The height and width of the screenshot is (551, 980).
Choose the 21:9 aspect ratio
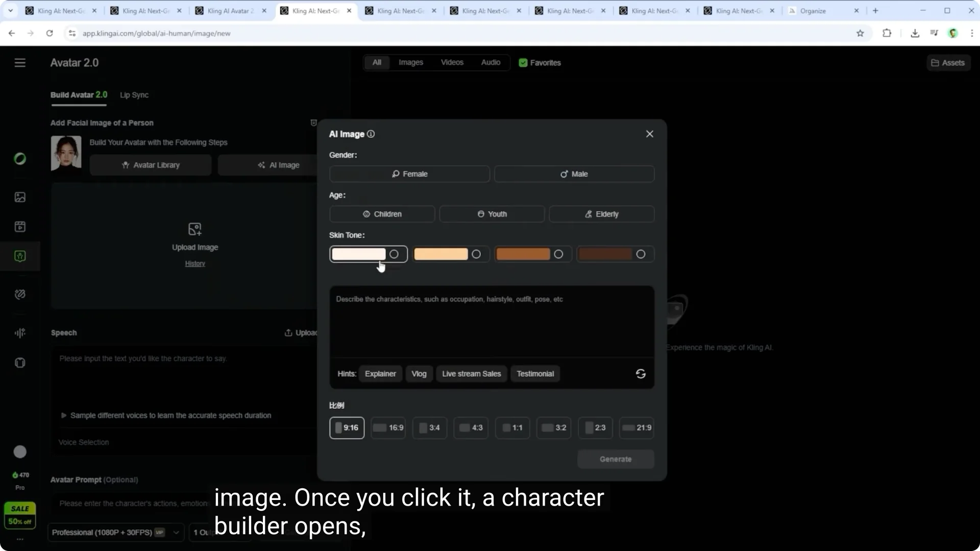pos(636,428)
